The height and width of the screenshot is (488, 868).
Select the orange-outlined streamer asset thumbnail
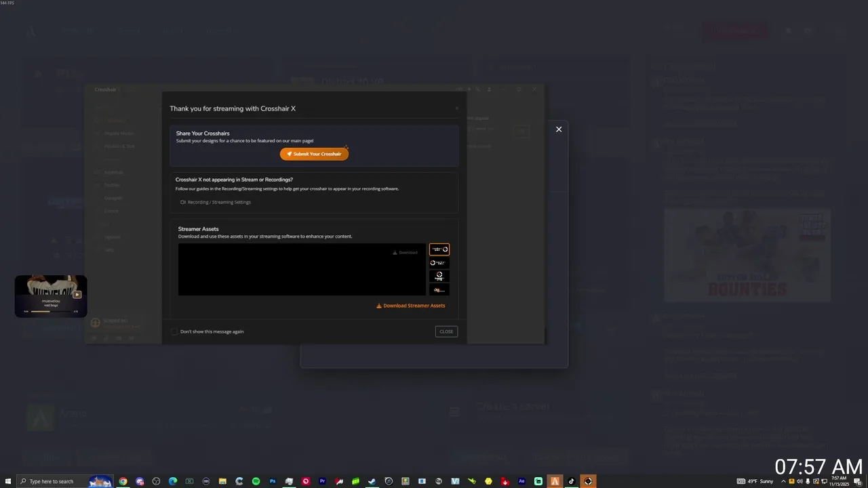point(439,249)
